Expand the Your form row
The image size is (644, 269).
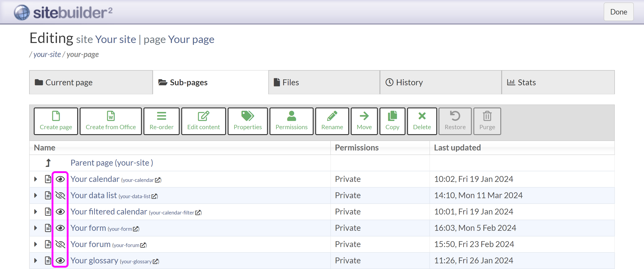(36, 228)
